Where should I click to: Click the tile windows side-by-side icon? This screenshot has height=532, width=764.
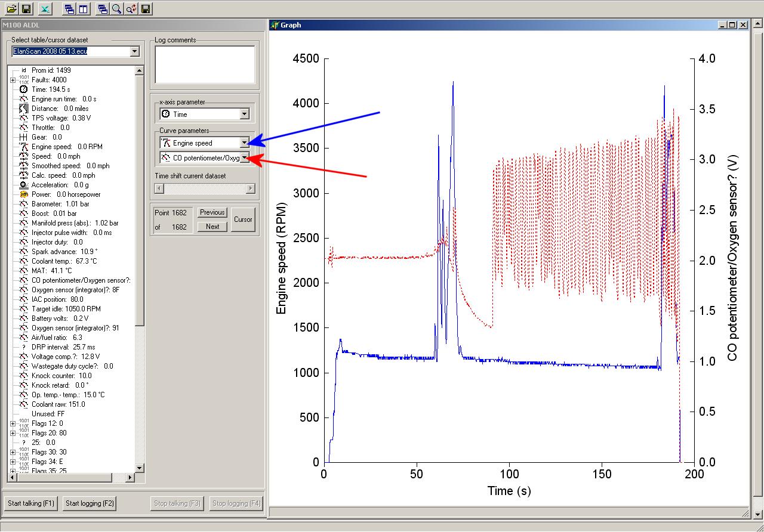[x=84, y=8]
